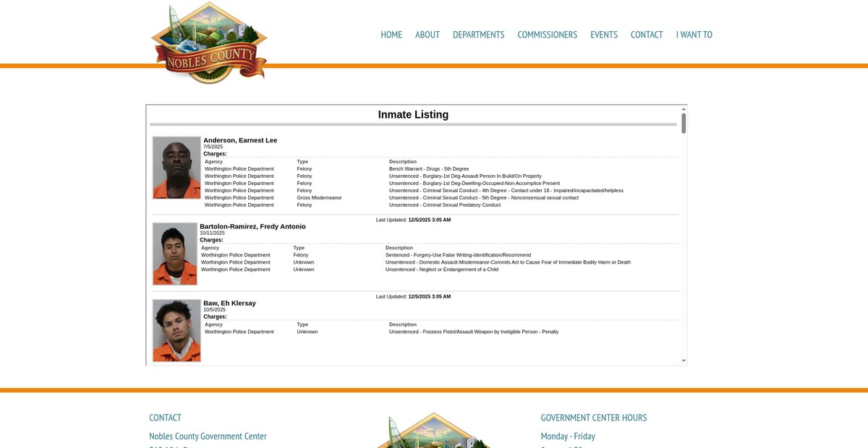The image size is (868, 448).
Task: Open the photo beside Baw, Eh Klersay
Action: 176,330
